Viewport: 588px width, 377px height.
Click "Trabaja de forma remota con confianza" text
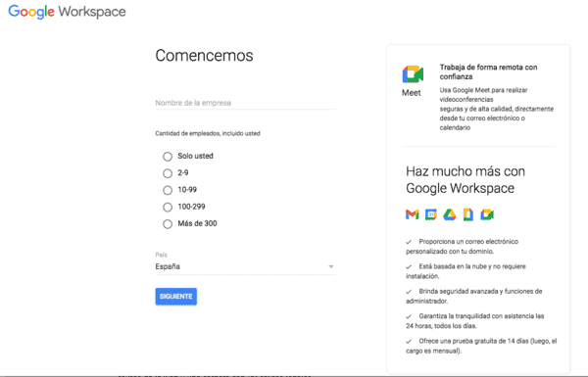pyautogui.click(x=488, y=71)
